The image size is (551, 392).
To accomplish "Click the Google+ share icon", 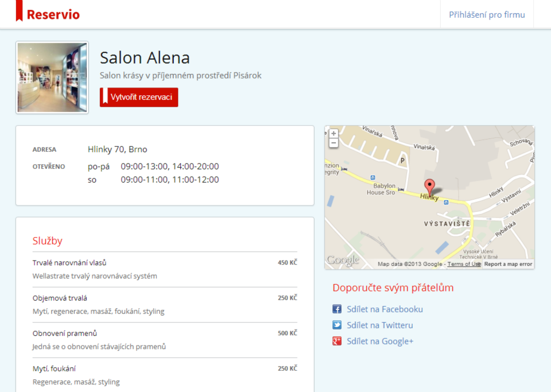I will tap(337, 341).
